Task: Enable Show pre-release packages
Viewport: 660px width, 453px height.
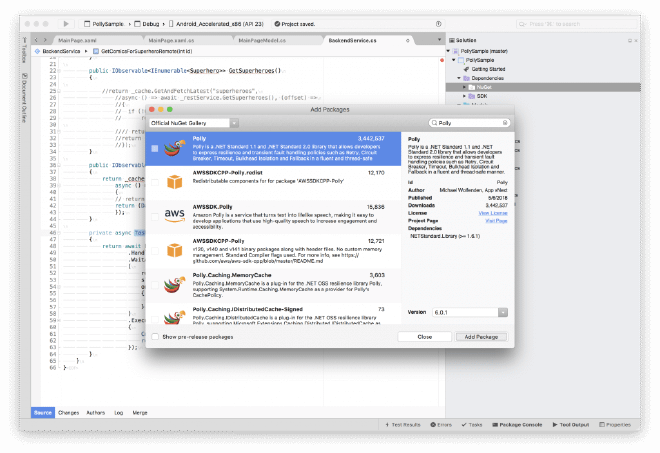Action: tap(155, 337)
